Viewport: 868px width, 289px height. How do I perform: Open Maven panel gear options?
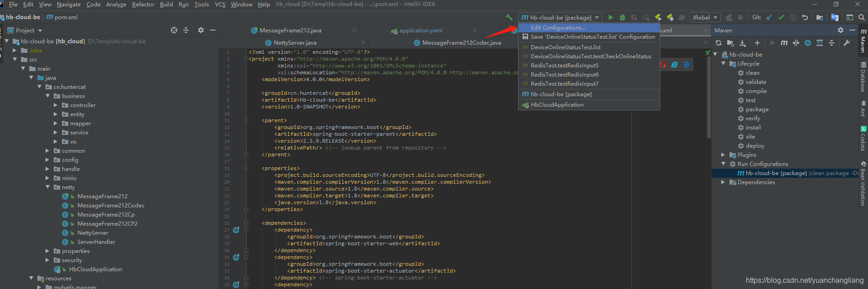click(x=841, y=30)
